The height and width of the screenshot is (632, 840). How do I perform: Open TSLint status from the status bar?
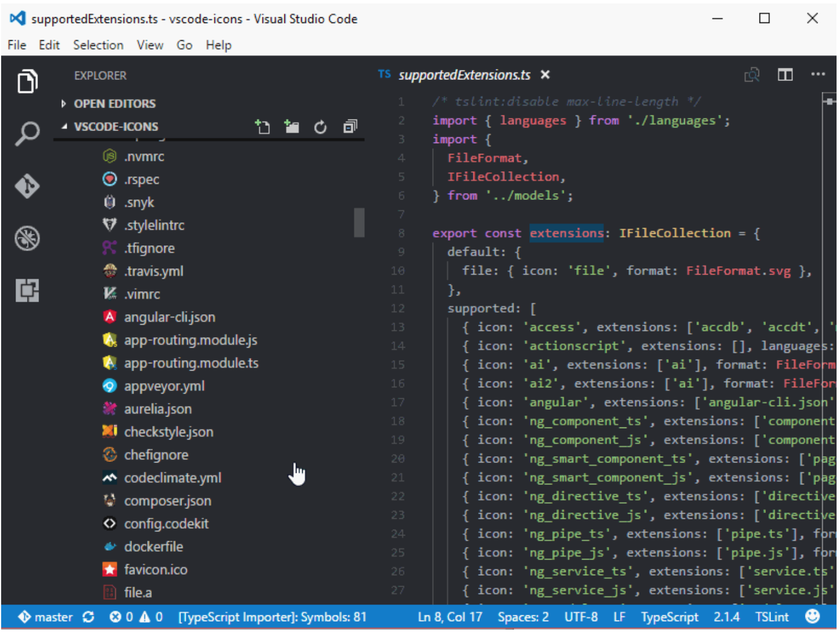point(772,617)
